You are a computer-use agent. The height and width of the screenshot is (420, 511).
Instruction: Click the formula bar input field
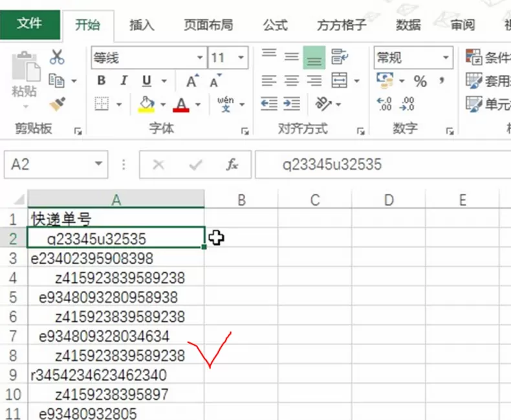click(383, 164)
